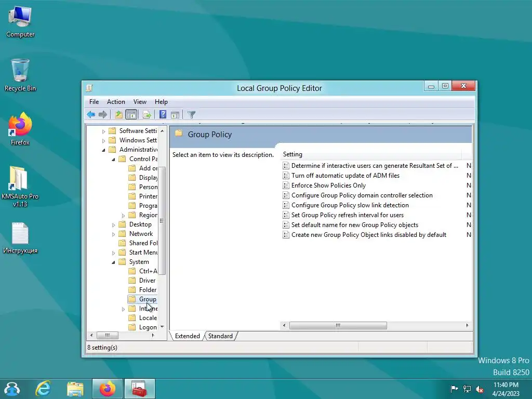Collapse the Administrative Templates node

(x=104, y=150)
